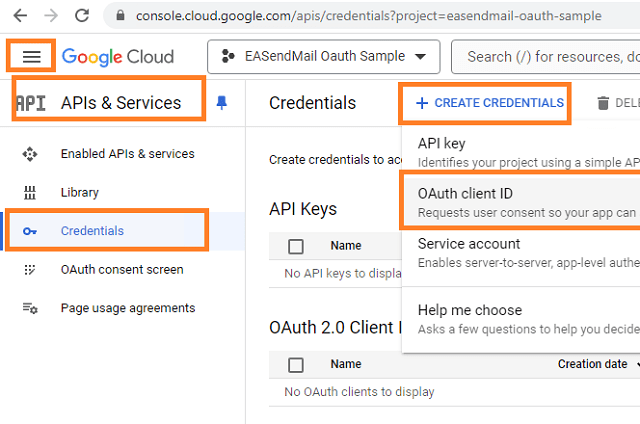Click the OAuth 2.0 Client IDs heading
The width and height of the screenshot is (640, 424).
pyautogui.click(x=336, y=327)
